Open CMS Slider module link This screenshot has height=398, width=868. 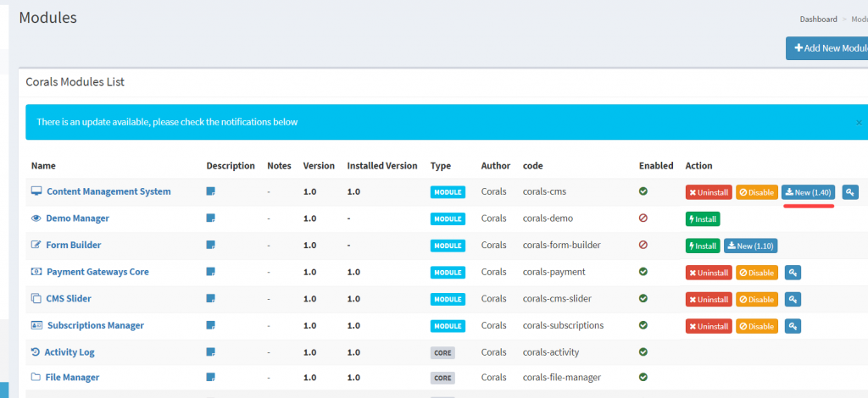coord(69,298)
